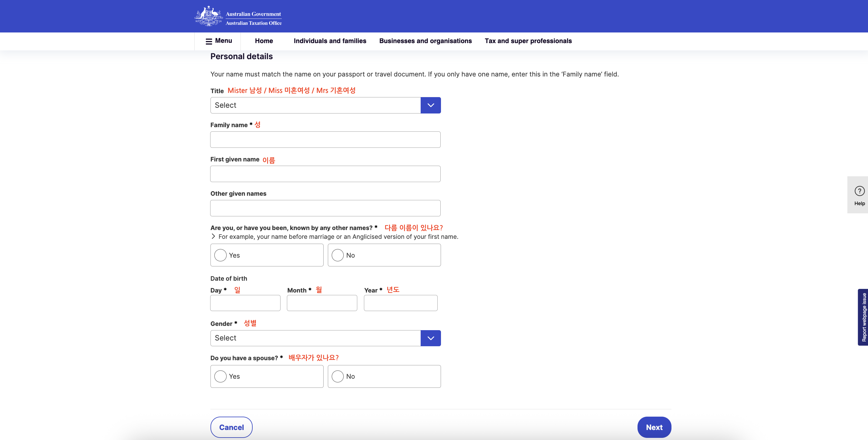Open the hamburger Menu icon
This screenshot has height=440, width=868.
(x=209, y=41)
